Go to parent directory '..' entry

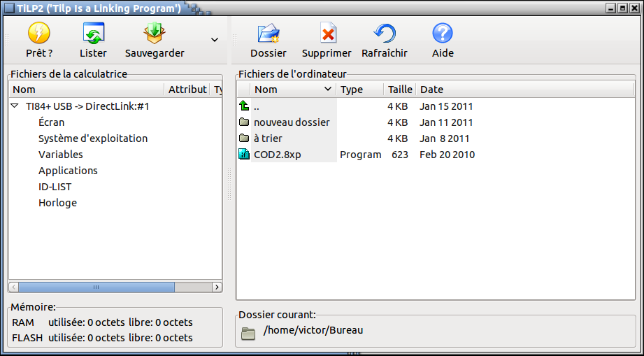pyautogui.click(x=257, y=106)
